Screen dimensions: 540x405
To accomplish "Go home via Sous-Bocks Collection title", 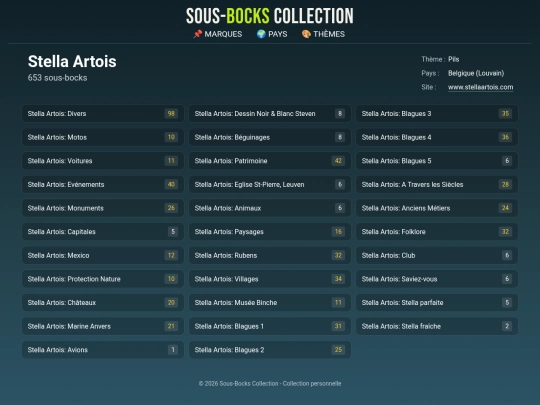I will 270,16.
